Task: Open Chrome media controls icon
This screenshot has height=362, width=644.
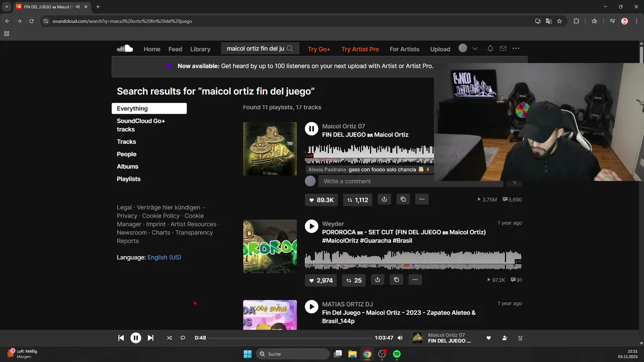Action: click(x=612, y=21)
